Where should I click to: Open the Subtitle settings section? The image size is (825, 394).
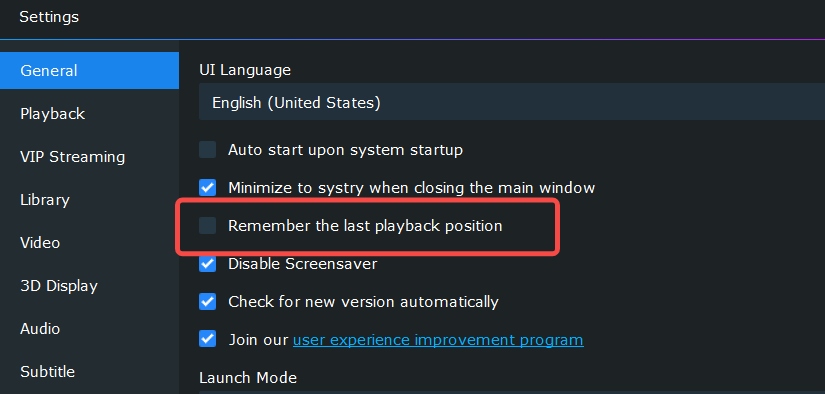(x=89, y=372)
